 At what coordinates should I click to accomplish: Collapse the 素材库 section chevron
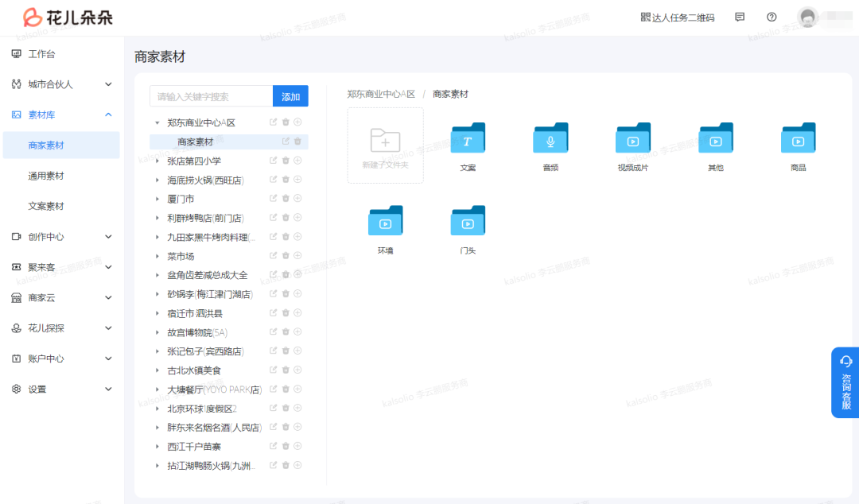point(108,114)
